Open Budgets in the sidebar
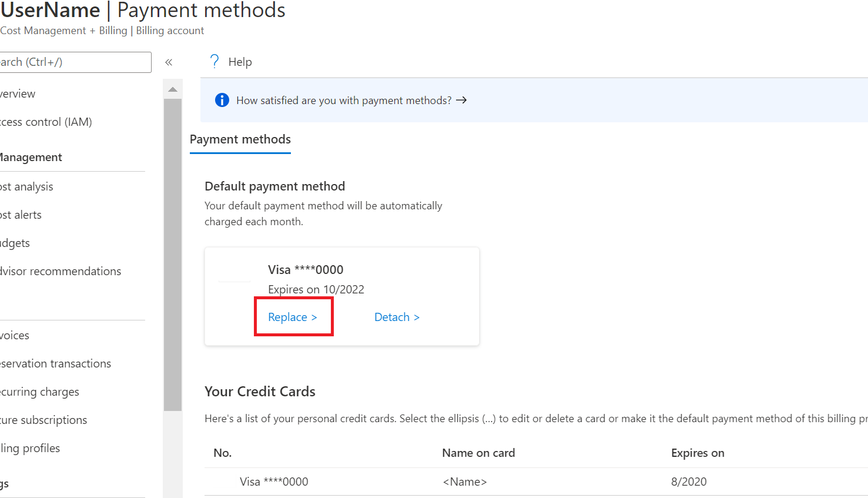 (x=15, y=243)
